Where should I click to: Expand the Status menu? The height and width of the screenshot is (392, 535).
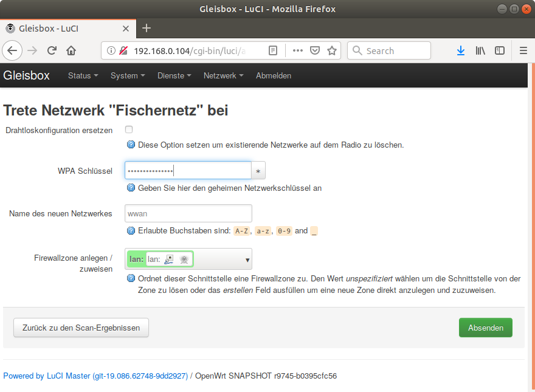pos(83,76)
